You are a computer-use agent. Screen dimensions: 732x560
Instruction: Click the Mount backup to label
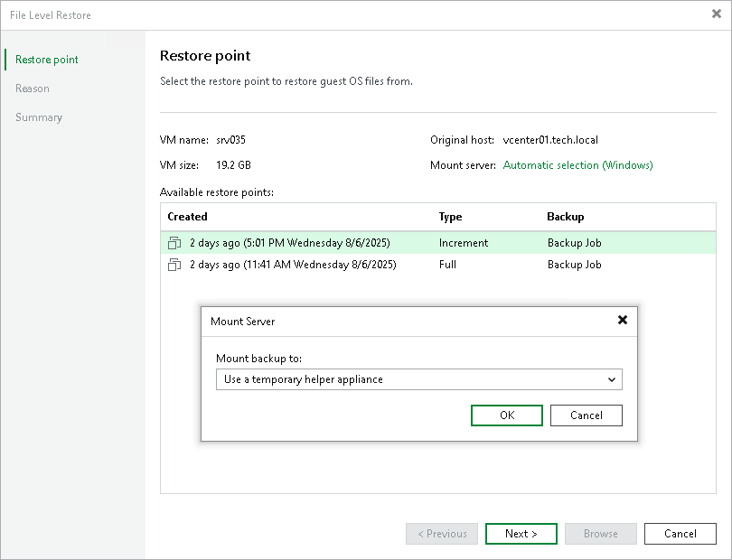259,359
